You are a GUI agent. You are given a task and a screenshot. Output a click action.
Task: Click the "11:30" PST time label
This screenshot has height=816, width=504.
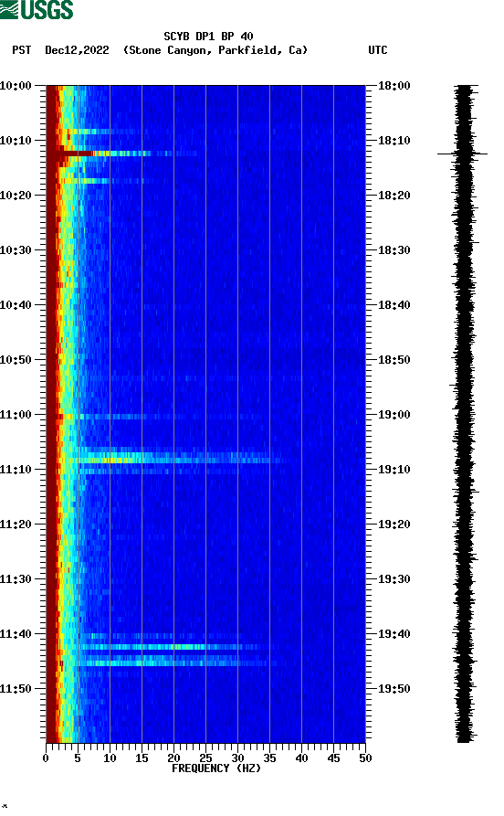[16, 579]
